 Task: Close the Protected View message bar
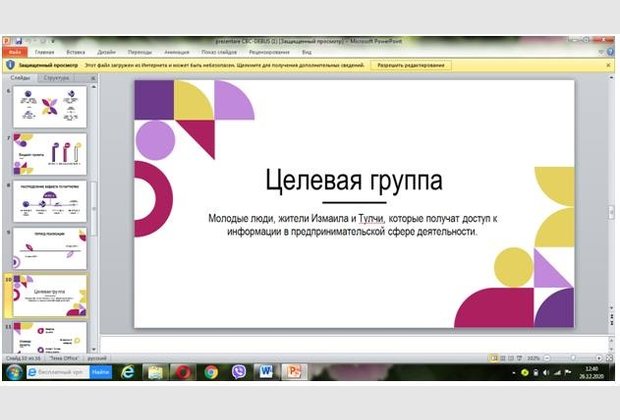coord(610,64)
